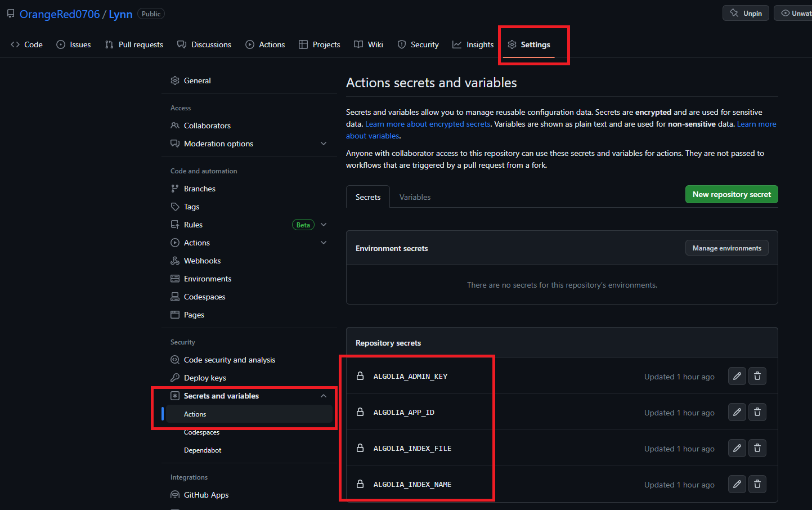Image resolution: width=812 pixels, height=510 pixels.
Task: Collapse the Secrets and variables section
Action: [324, 396]
